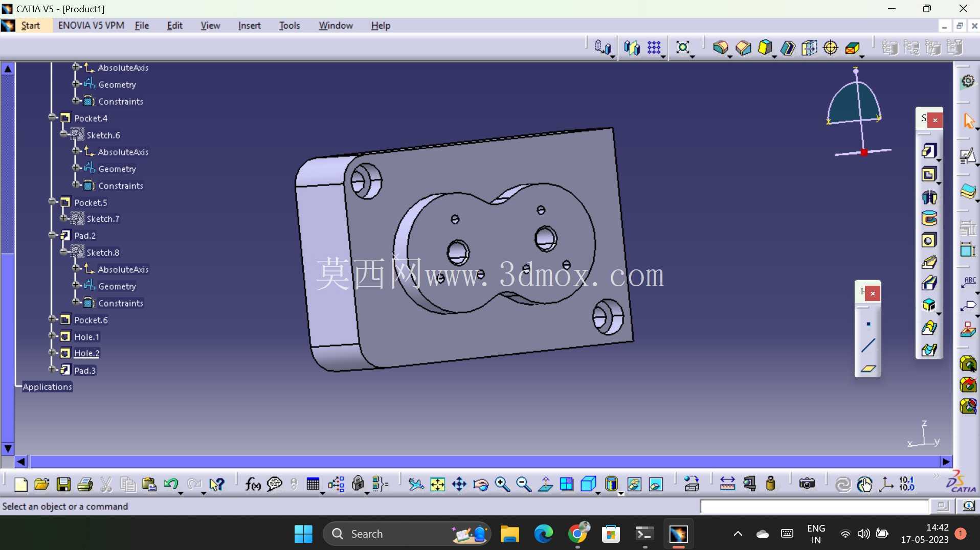Toggle Swap Visible Space
The height and width of the screenshot is (550, 980).
656,484
